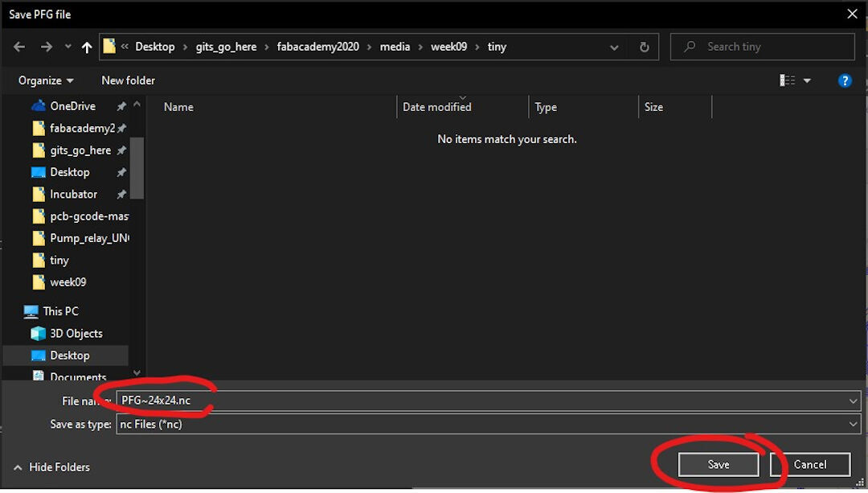
Task: Open the Incubator pinned folder
Action: coord(76,194)
